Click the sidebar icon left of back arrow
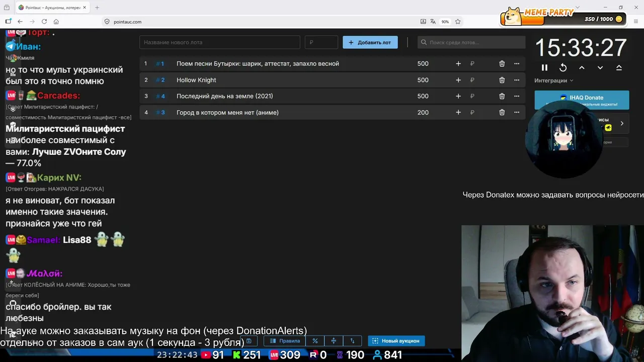The width and height of the screenshot is (644, 362). [8, 22]
